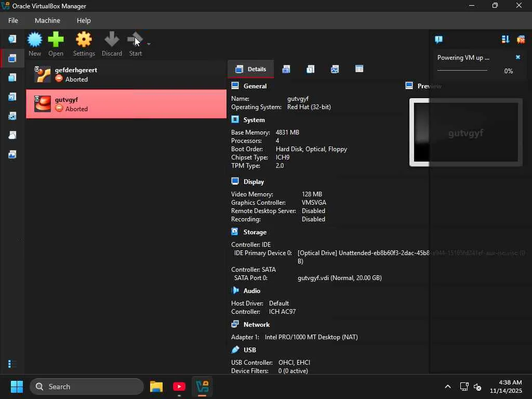This screenshot has height=399, width=532.
Task: Select the gefderhgerert virtual machine
Action: click(126, 74)
